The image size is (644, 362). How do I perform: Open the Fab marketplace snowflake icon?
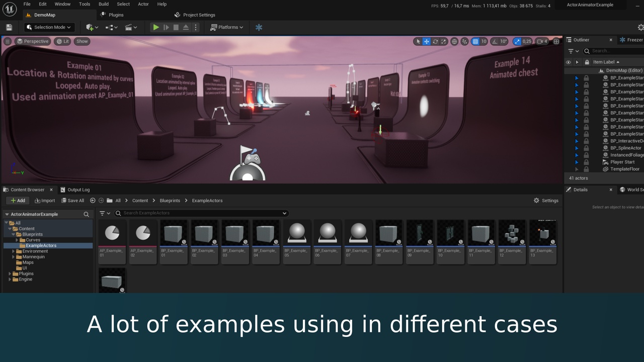pos(259,27)
